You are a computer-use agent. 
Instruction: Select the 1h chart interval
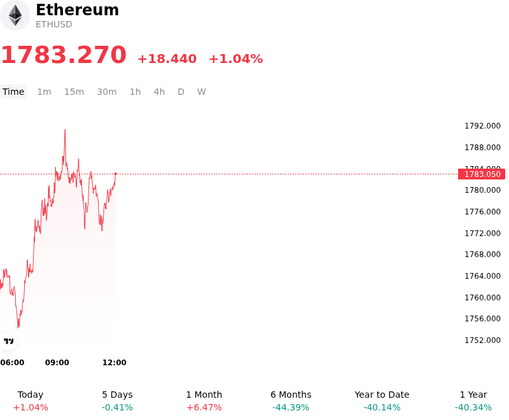click(x=136, y=92)
